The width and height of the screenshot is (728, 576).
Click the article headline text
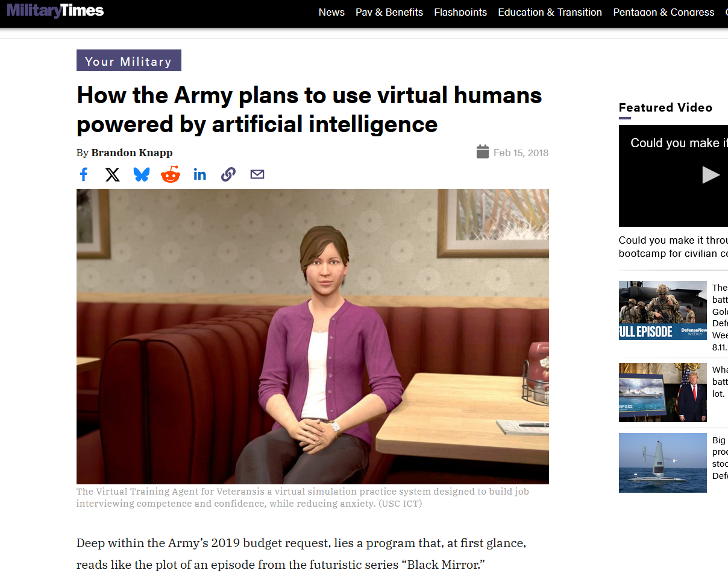309,110
